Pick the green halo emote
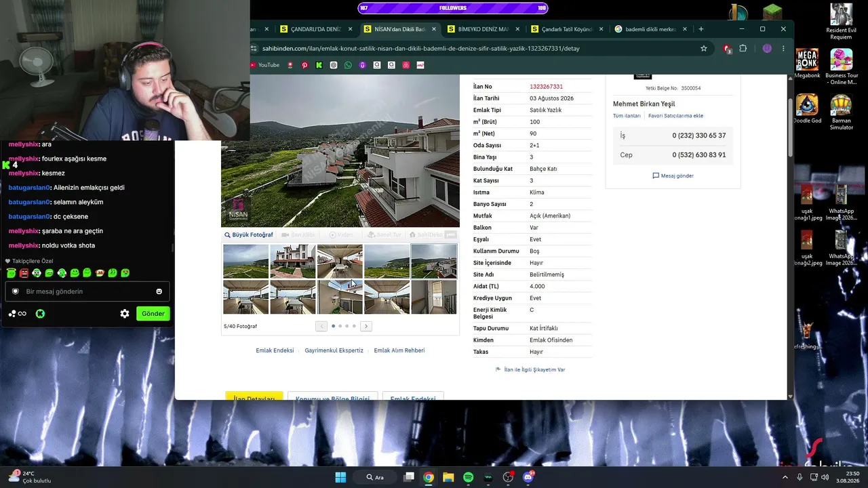The image size is (868, 488). 11,273
